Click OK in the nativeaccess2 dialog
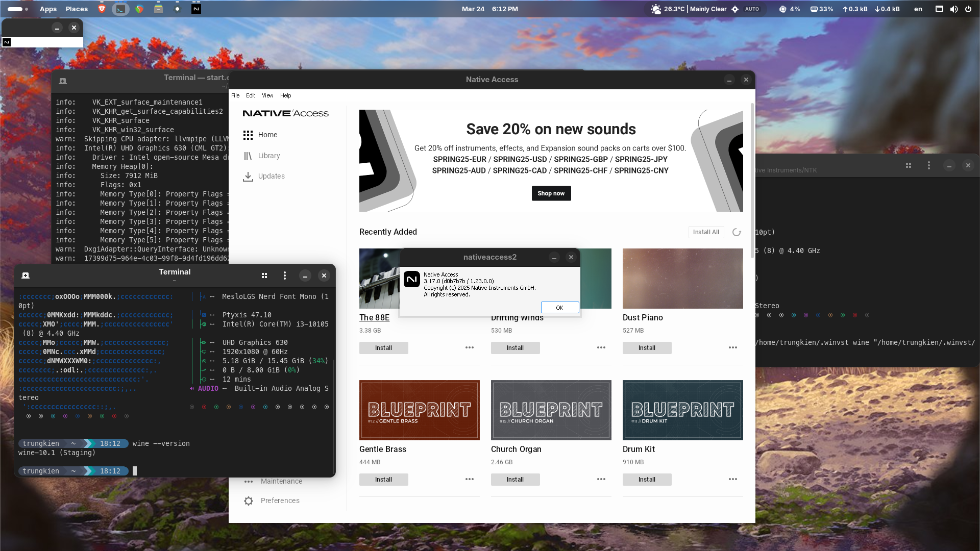Image resolution: width=980 pixels, height=551 pixels. click(560, 308)
